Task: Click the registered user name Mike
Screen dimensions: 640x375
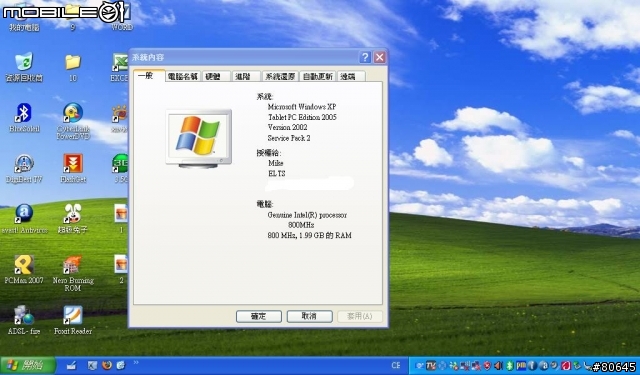Action: tap(276, 163)
